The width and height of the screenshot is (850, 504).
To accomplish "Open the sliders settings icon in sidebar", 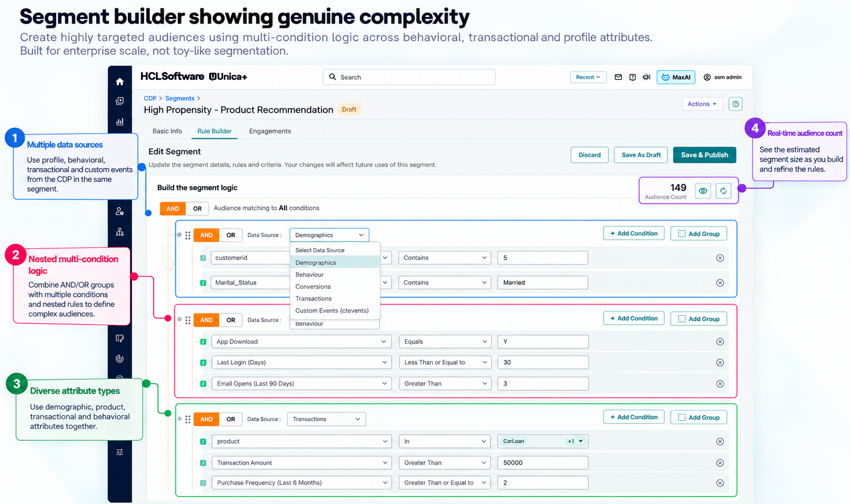I will pyautogui.click(x=120, y=452).
